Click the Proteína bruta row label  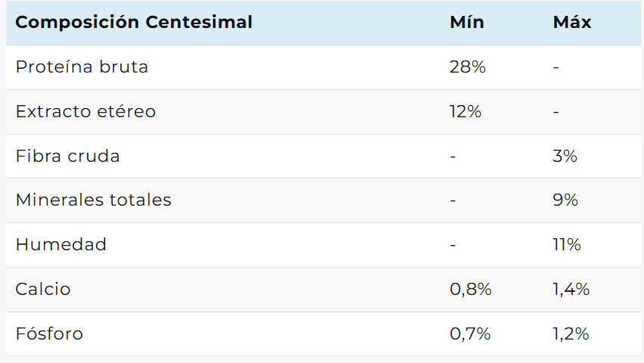coord(82,67)
